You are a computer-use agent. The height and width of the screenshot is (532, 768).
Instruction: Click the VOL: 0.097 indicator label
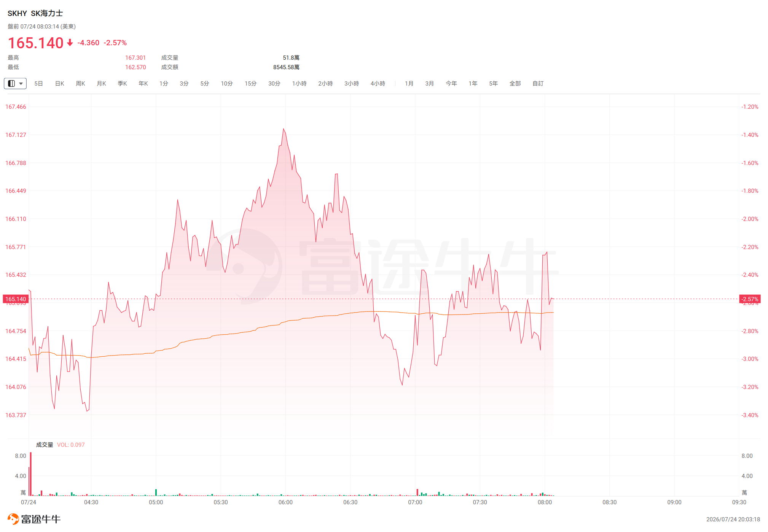pos(71,445)
